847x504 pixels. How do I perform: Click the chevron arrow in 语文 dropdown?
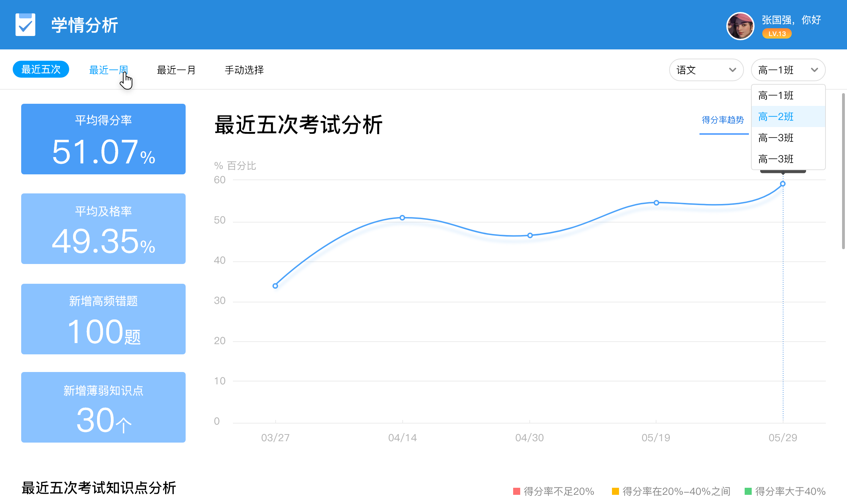(732, 70)
